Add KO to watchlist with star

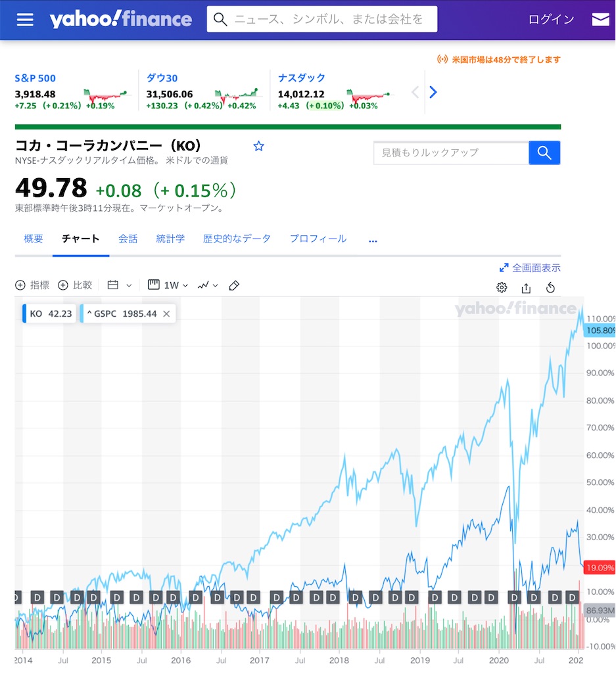pyautogui.click(x=258, y=147)
